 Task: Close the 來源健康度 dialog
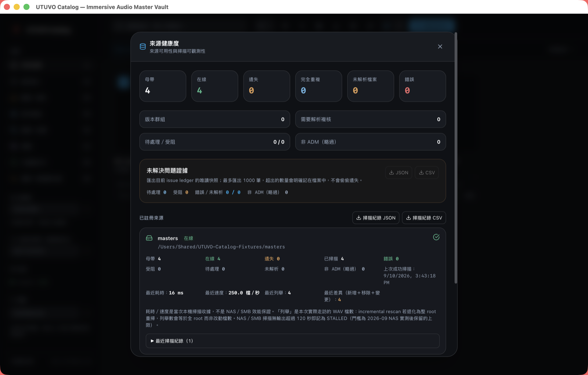pyautogui.click(x=440, y=47)
